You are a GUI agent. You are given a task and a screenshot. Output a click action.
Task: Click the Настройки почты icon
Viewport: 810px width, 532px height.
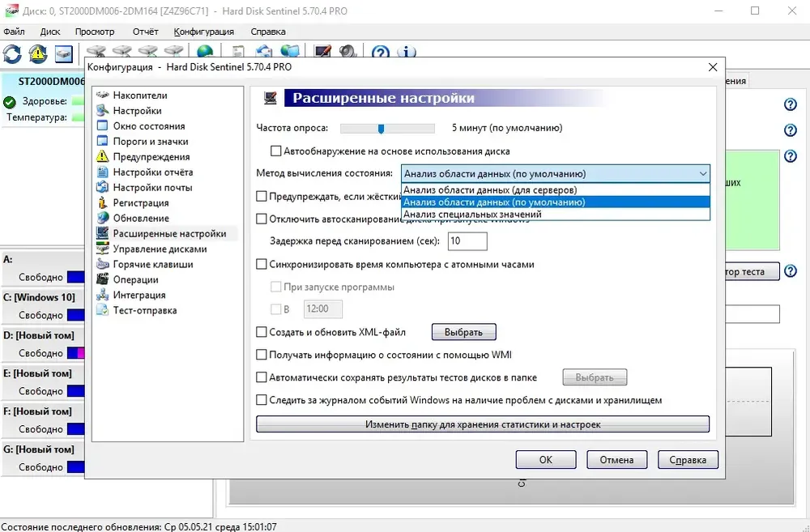pos(103,187)
